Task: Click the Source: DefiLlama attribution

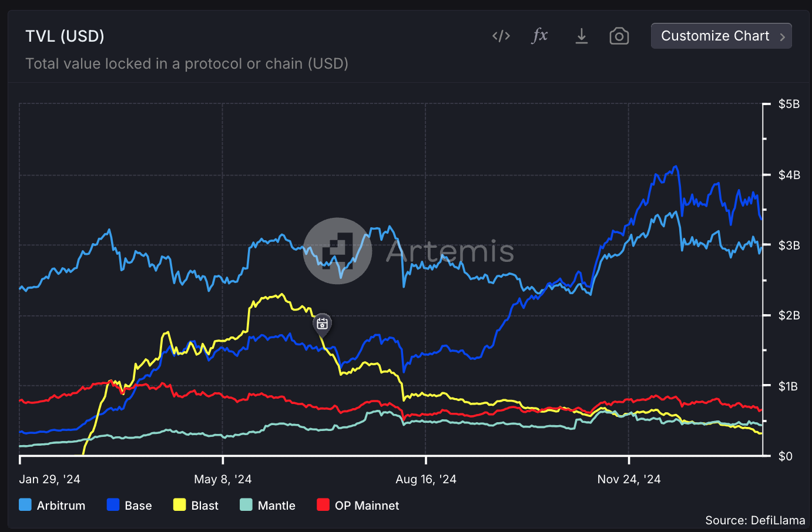Action: pos(755,520)
